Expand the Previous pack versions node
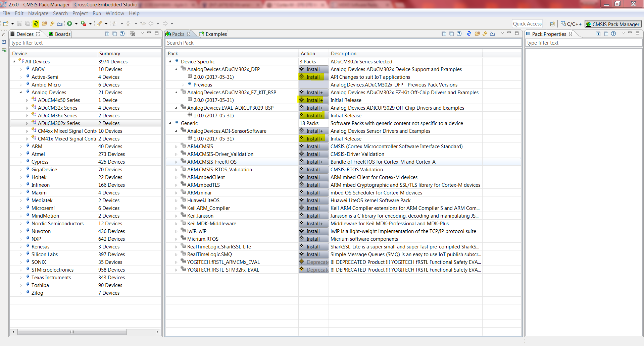This screenshot has height=346, width=644. 183,85
